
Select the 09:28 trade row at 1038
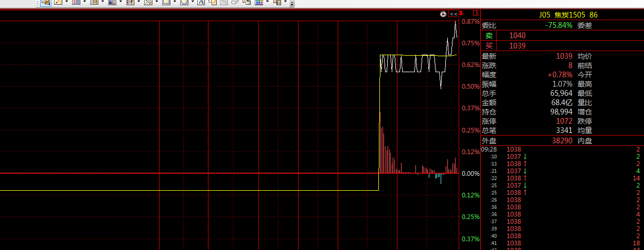[x=515, y=149]
